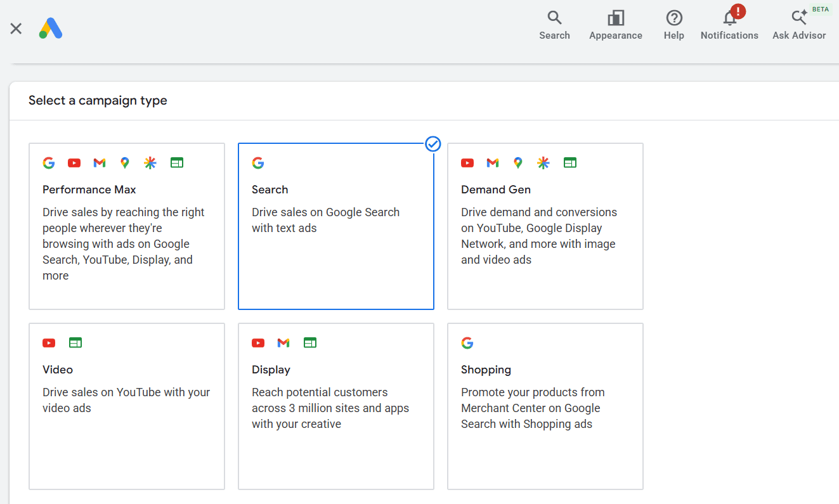Click the Google Ads logo
Viewport: 839px width, 504px height.
51,28
